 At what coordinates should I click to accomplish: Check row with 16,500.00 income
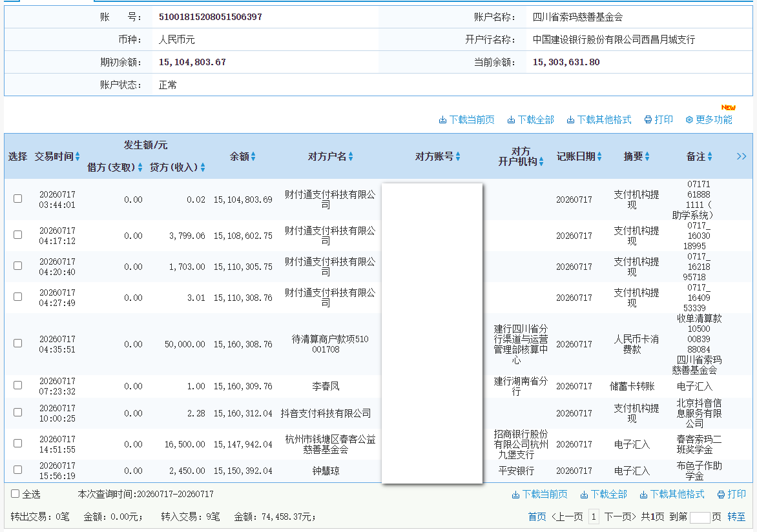(18, 443)
